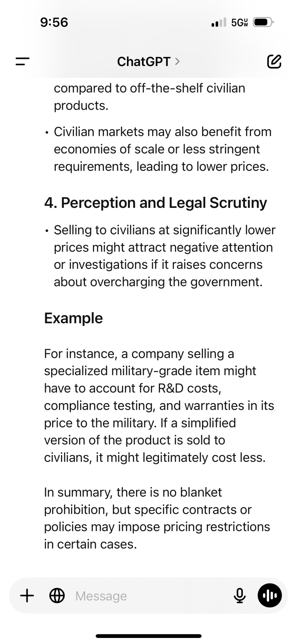Tap the home indicator bar
Image resolution: width=297 pixels, height=644 pixels.
149,636
